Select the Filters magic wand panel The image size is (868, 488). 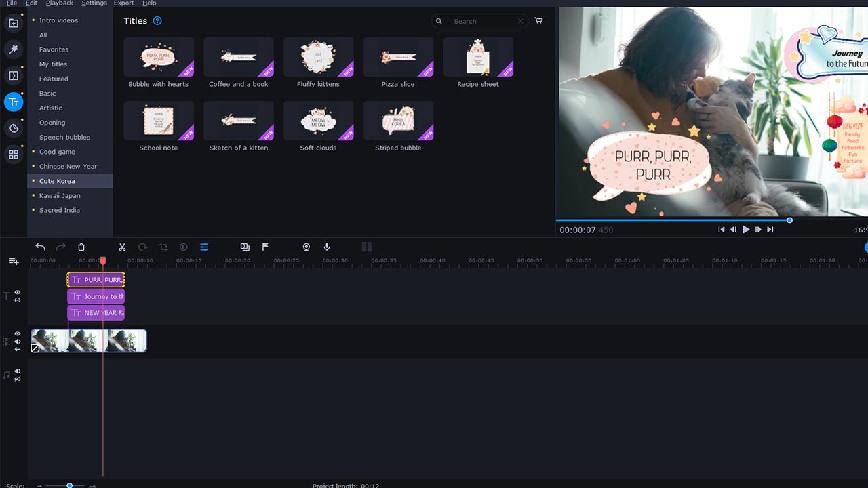[x=14, y=48]
